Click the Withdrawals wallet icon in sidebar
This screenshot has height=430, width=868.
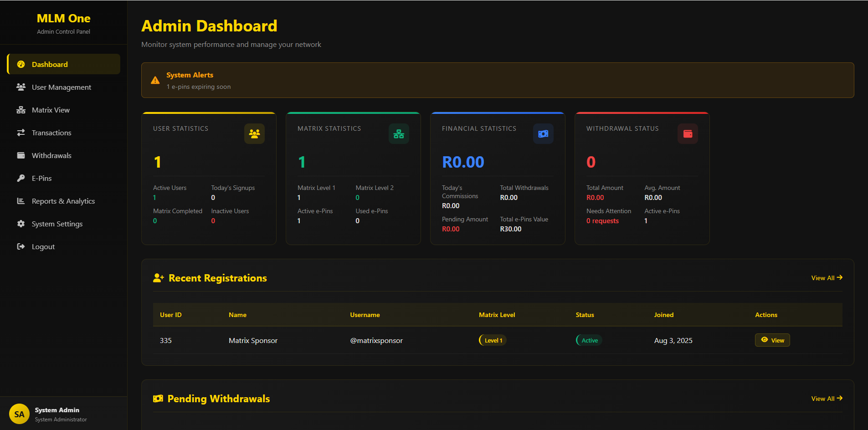[x=21, y=155]
